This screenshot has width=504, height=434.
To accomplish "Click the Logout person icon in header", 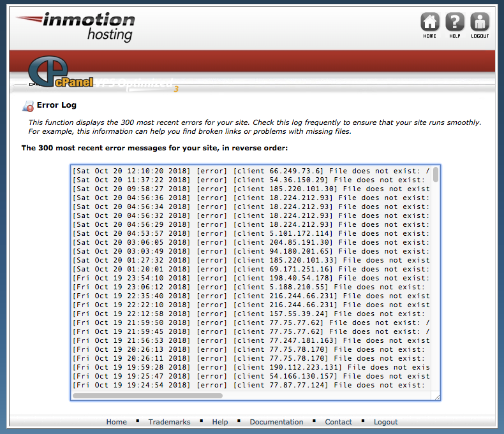I will [479, 23].
